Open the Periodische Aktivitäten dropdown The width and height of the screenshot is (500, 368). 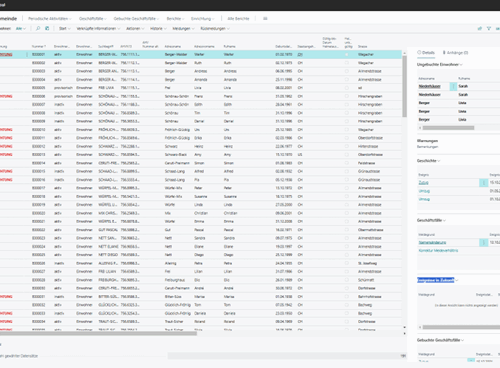[50, 19]
